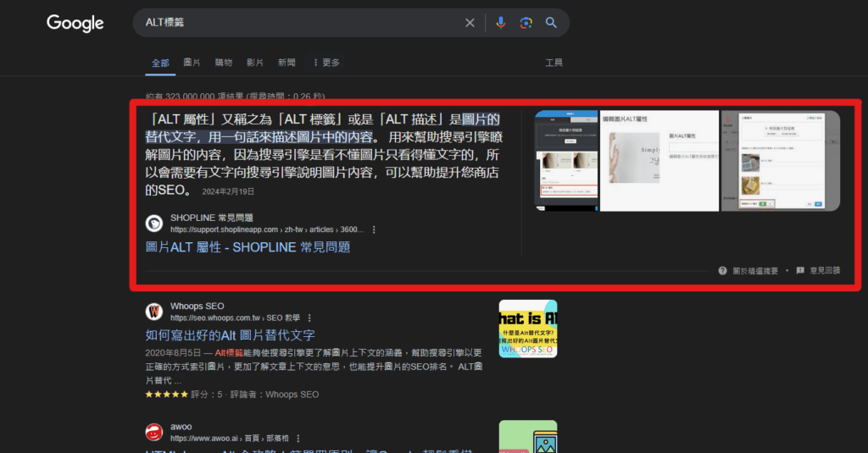The image size is (868, 453).
Task: Click the awoo site favicon
Action: (154, 432)
